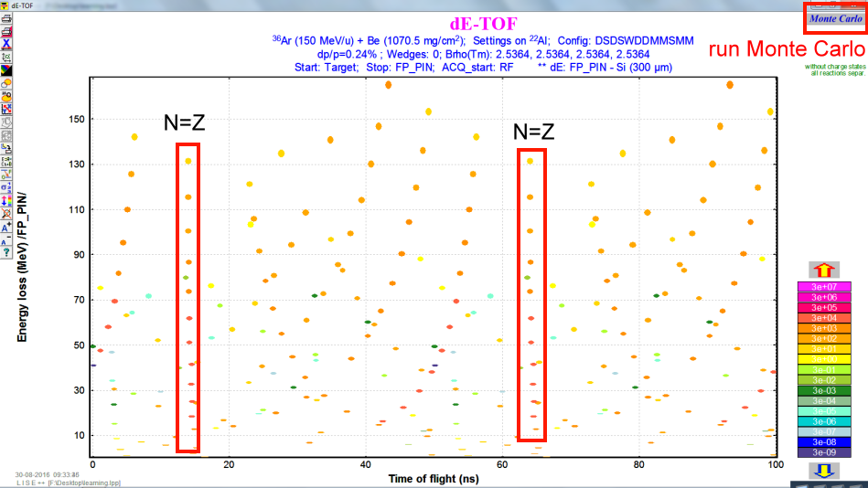Select the dark green 3e-03 color swatch
868x488 pixels.
coord(824,390)
